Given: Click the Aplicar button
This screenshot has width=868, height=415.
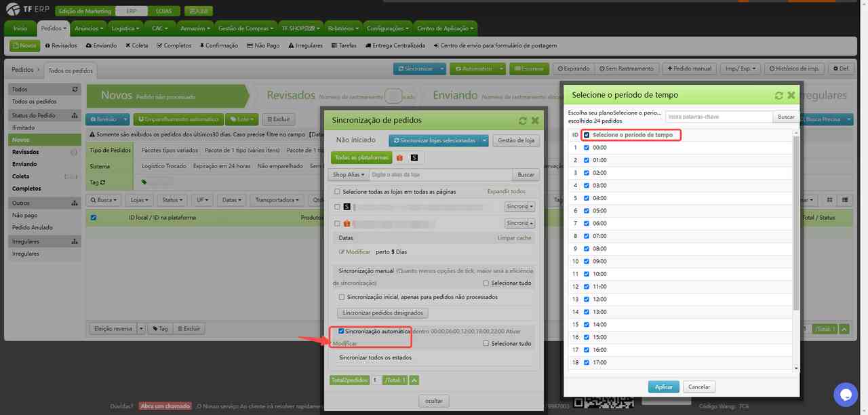Looking at the screenshot, I should (663, 387).
